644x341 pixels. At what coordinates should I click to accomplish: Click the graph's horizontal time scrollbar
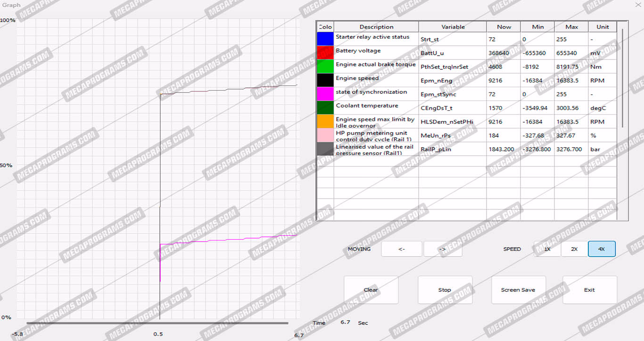[x=157, y=323]
